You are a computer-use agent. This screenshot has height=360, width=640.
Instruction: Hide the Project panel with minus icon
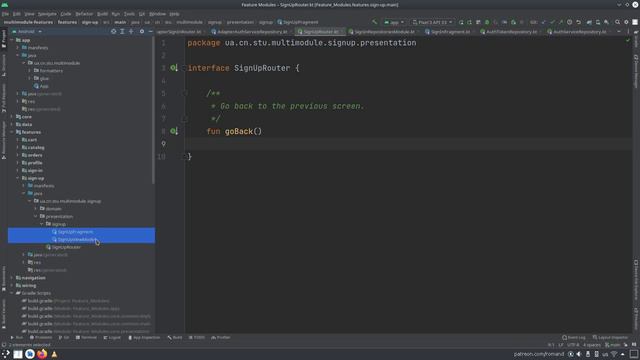[x=150, y=31]
